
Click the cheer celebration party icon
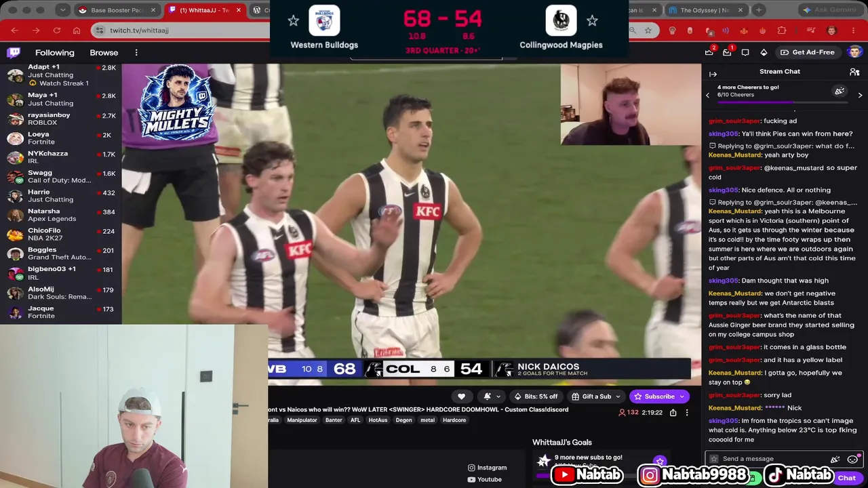(x=840, y=91)
